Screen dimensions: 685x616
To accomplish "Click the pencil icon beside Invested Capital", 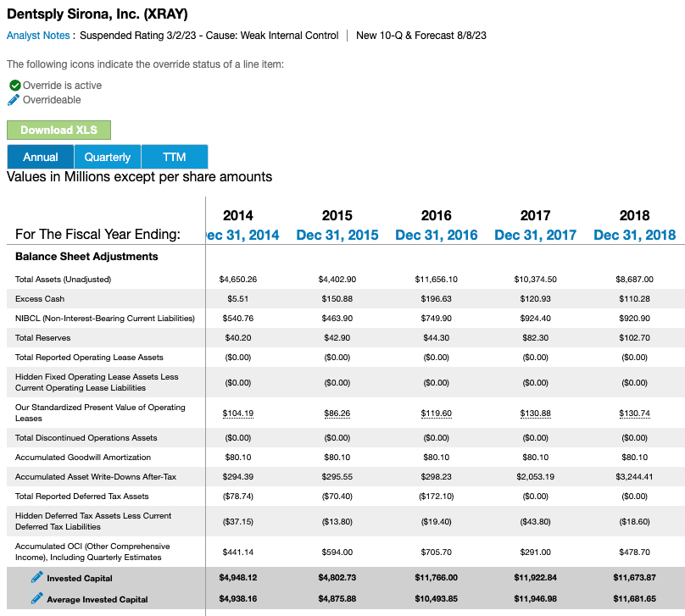I will tap(37, 577).
